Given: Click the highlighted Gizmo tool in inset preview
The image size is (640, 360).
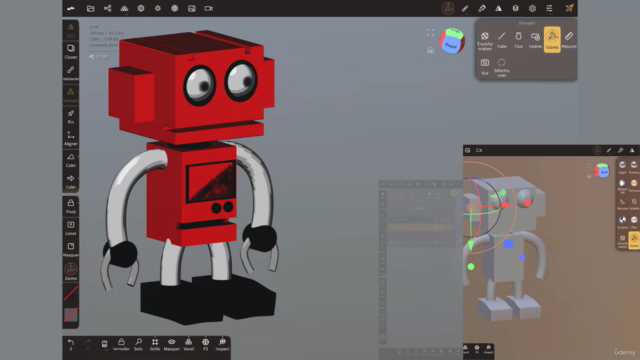Looking at the screenshot, I should [x=633, y=240].
